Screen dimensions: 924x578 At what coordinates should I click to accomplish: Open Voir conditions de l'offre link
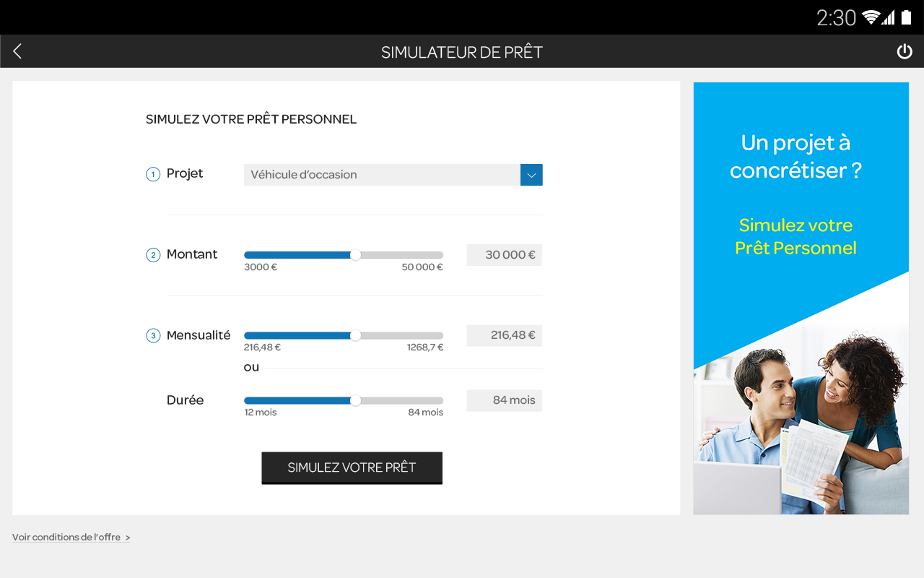(71, 538)
